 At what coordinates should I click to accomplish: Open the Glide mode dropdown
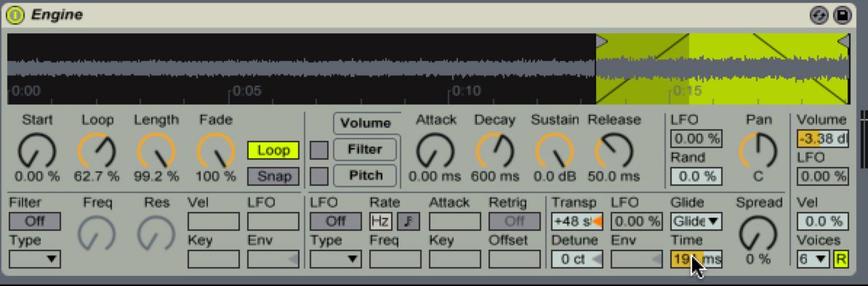(x=696, y=221)
